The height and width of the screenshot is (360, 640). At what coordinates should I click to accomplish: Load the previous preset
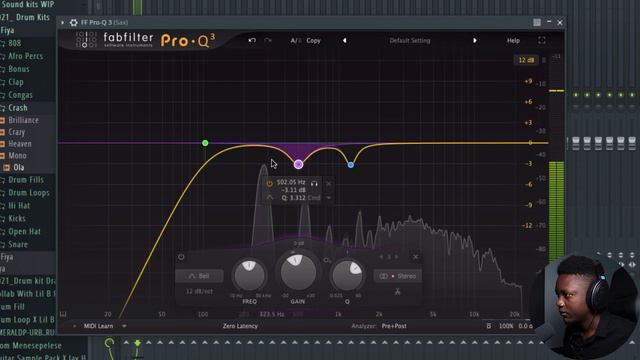344,40
